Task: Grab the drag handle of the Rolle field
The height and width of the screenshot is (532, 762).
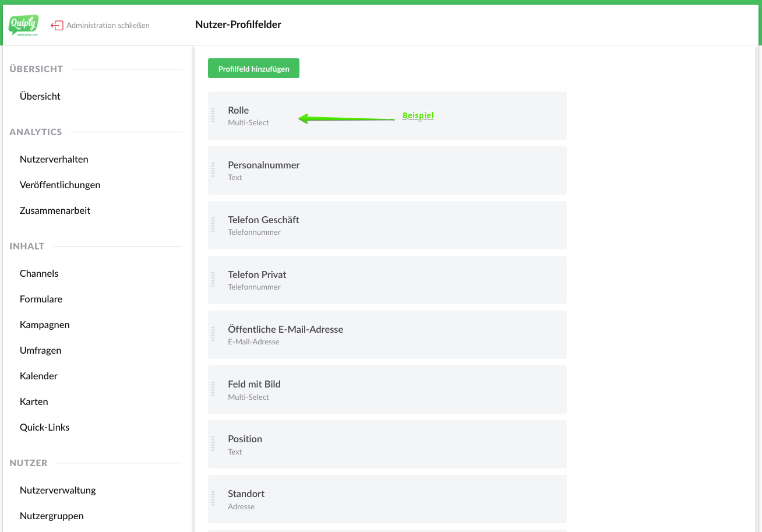Action: click(x=213, y=115)
